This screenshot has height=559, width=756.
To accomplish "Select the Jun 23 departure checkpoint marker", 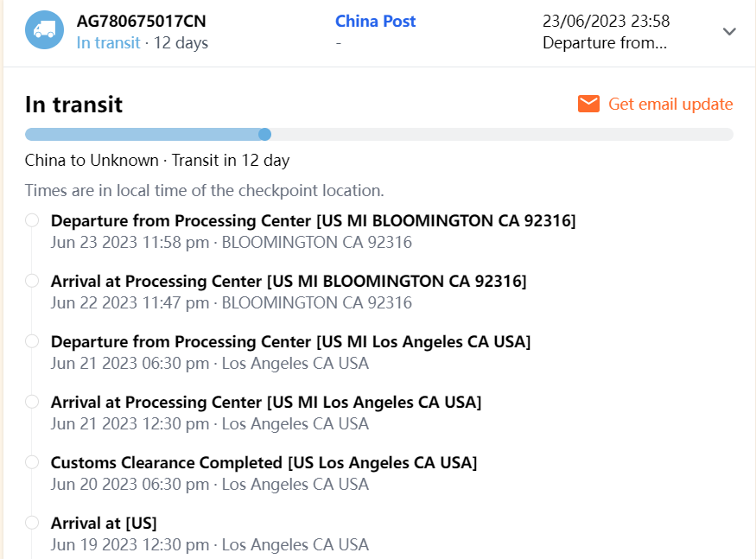I will coord(32,220).
